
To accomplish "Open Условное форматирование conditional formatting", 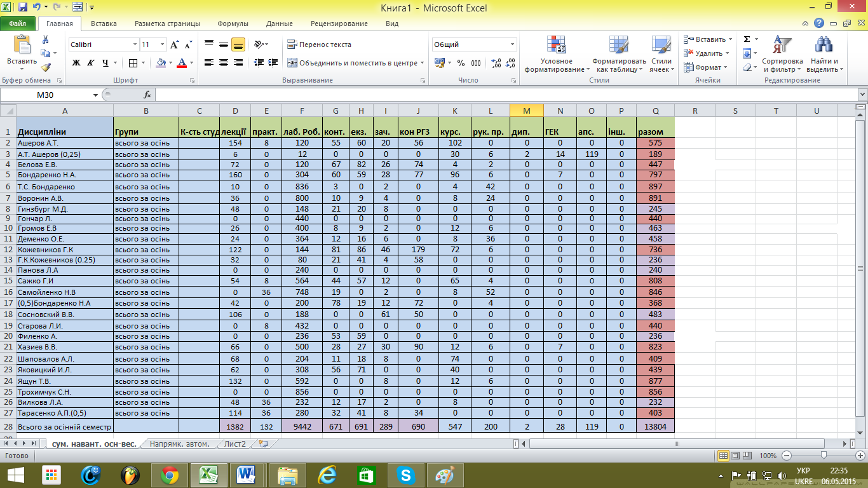I will click(556, 55).
